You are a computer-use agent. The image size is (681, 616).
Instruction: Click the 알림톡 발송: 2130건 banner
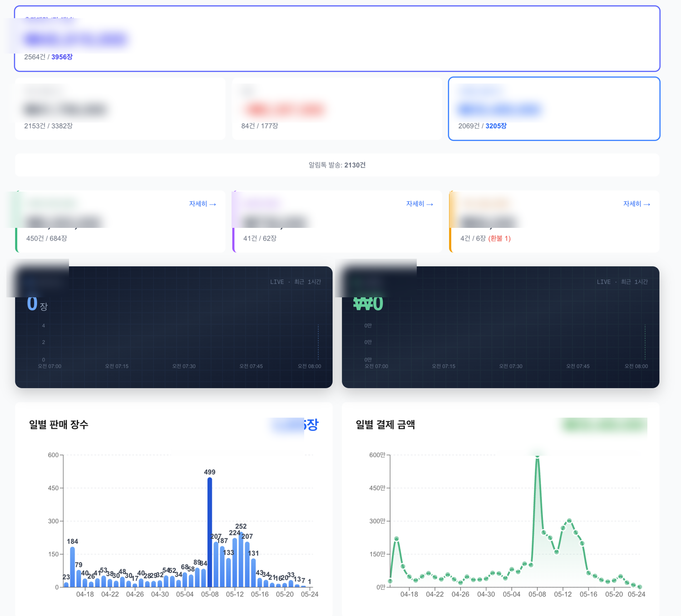pyautogui.click(x=337, y=165)
